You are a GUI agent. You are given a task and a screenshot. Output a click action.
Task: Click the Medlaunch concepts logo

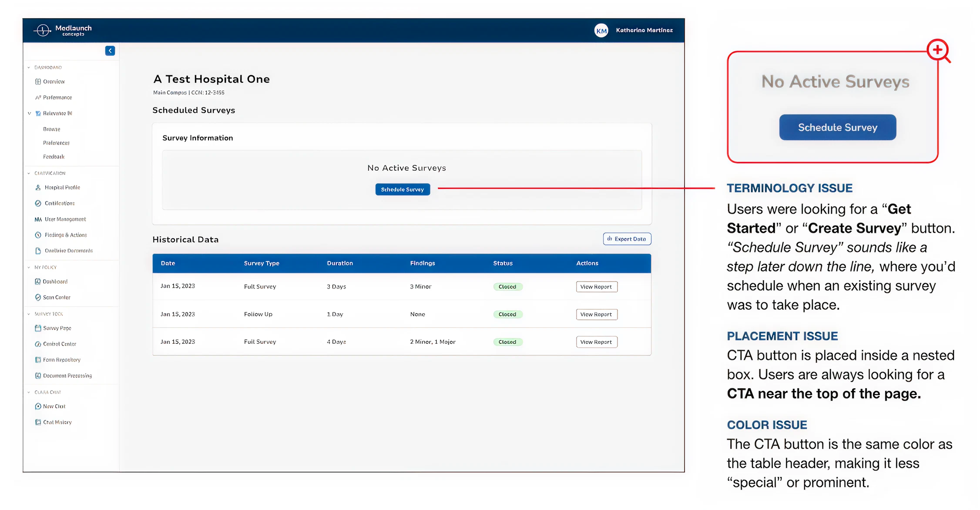[x=63, y=30]
